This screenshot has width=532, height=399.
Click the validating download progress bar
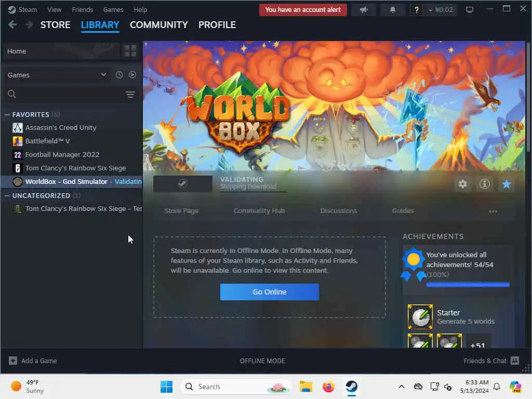click(253, 192)
